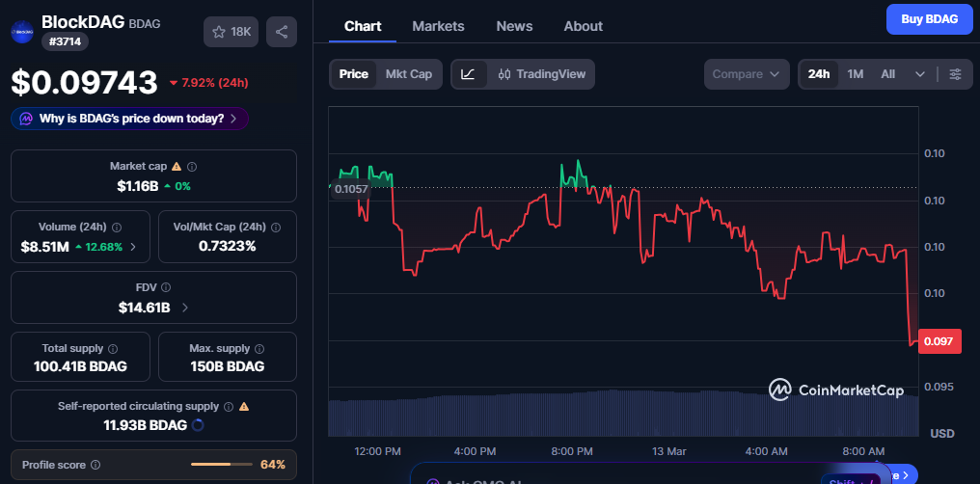
Task: Click the $8.51M volume value
Action: [45, 247]
